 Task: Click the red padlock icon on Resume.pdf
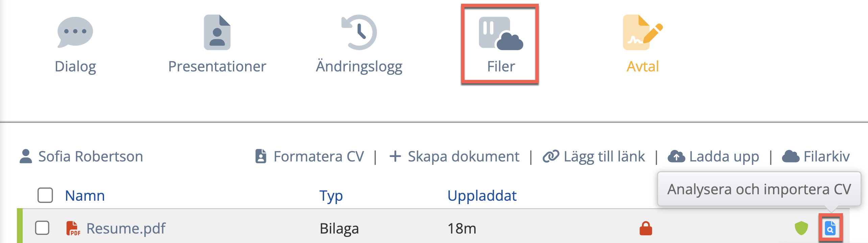(646, 228)
